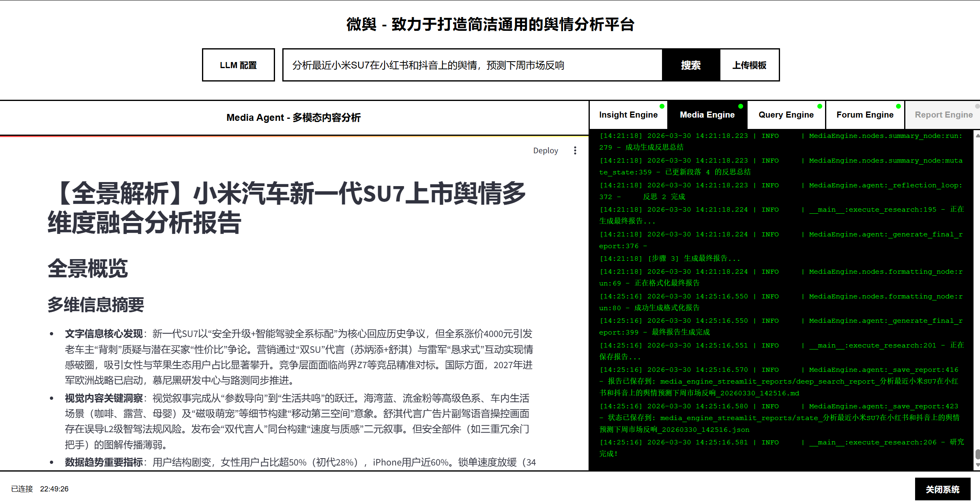
Task: Click the green status dot on the Insight Engine tab
Action: click(662, 106)
